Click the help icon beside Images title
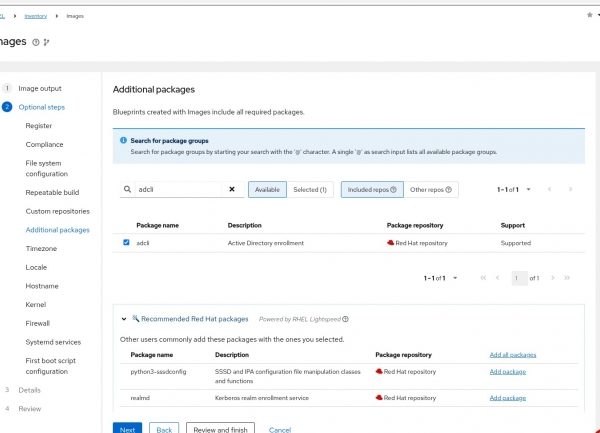Viewport: 600px width, 433px height. click(x=36, y=42)
